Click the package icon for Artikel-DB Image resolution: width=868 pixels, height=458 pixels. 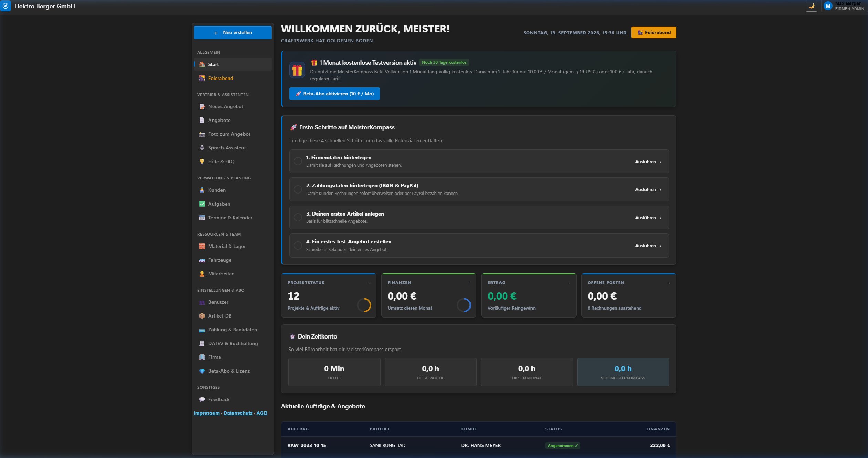click(202, 316)
